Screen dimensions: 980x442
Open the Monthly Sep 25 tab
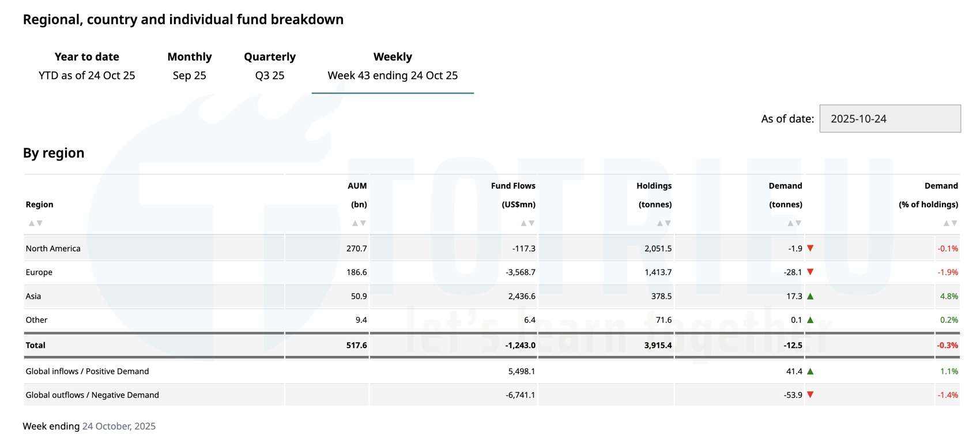[190, 66]
